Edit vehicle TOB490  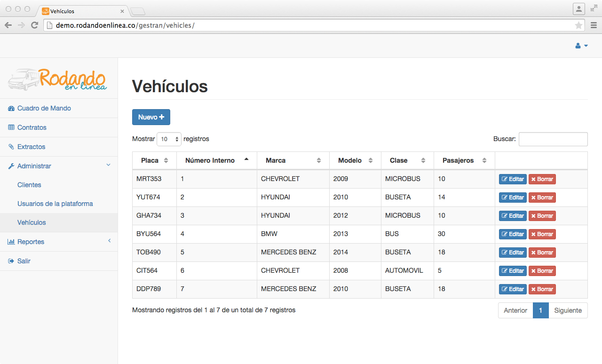[x=513, y=253]
